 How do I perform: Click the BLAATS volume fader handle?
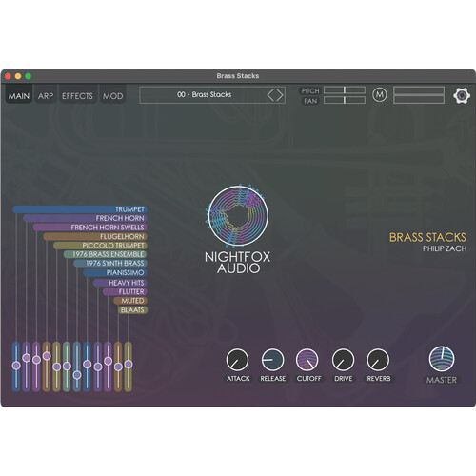click(129, 365)
